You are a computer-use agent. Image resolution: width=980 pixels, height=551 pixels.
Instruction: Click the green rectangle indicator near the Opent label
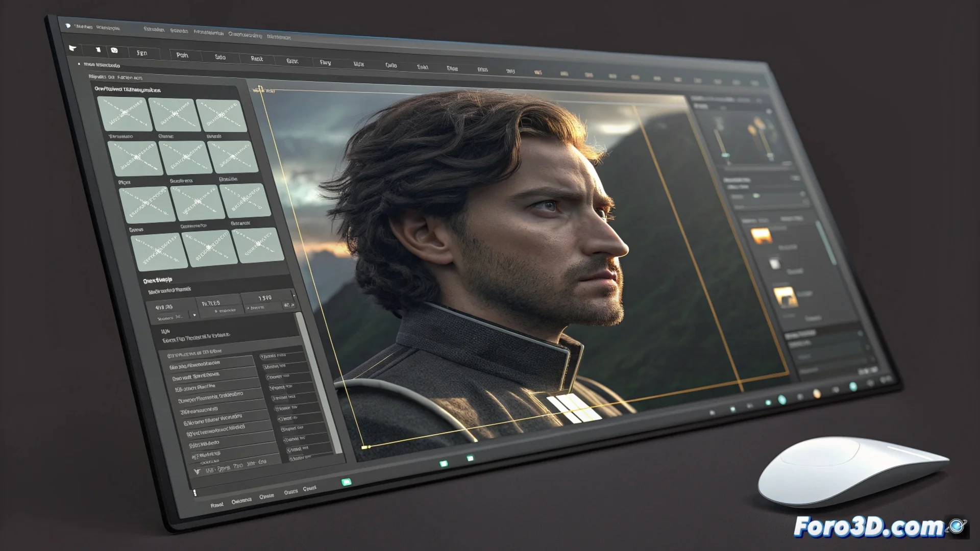(347, 482)
